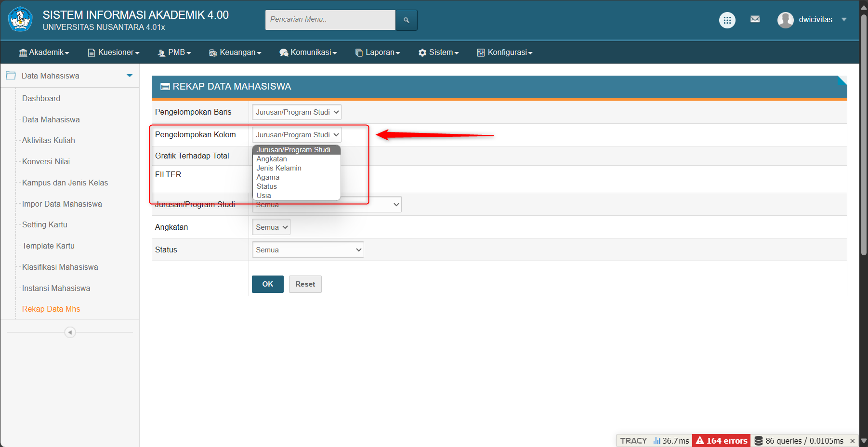Viewport: 868px width, 447px height.
Task: Open the messages envelope icon
Action: (755, 19)
